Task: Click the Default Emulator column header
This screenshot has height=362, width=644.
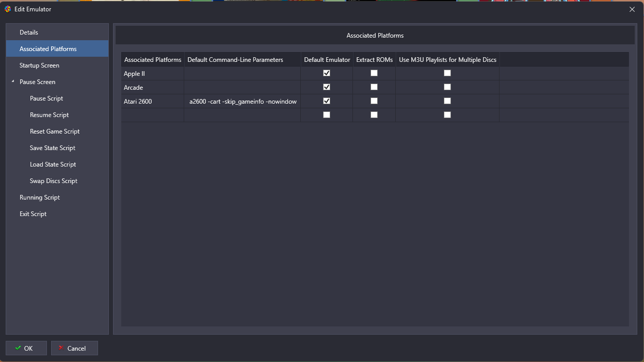Action: (327, 59)
